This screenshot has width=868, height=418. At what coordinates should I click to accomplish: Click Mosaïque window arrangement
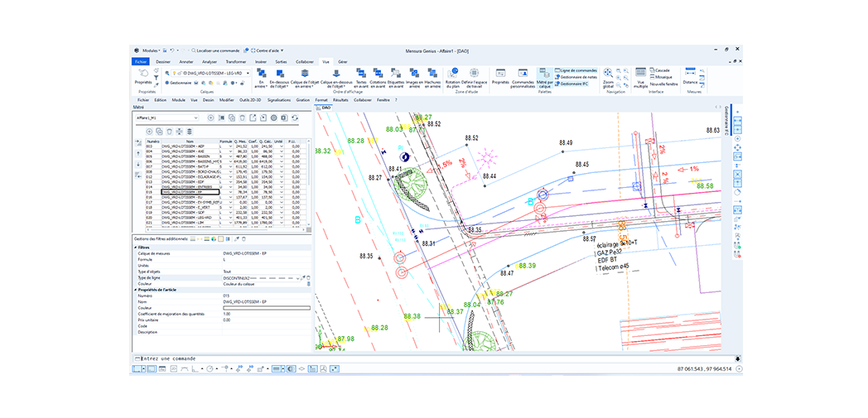click(x=661, y=77)
